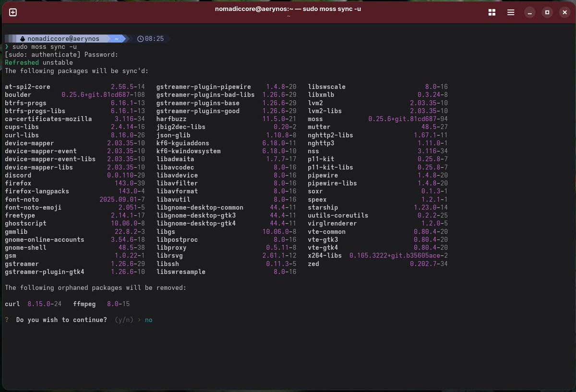Screen dimensions: 576x392
Task: Click the green prompt arrow before sudo command
Action: (x=6, y=47)
